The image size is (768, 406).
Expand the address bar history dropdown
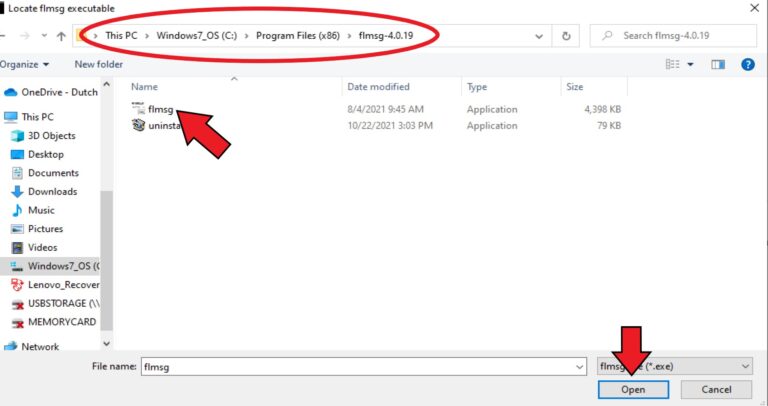539,36
